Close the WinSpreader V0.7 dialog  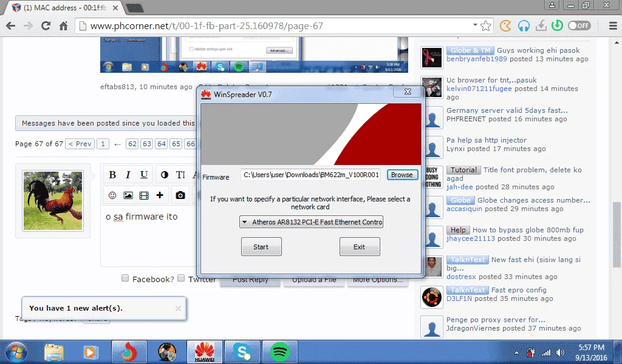408,92
